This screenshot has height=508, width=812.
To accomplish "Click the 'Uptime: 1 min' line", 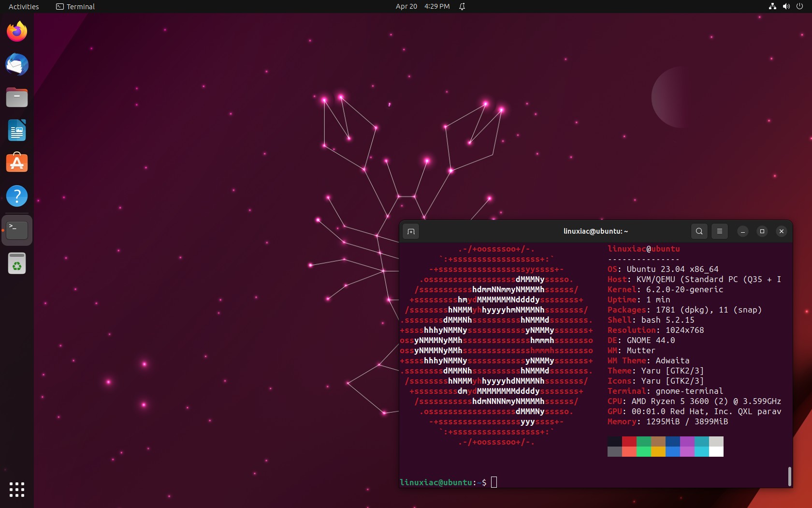I will [x=638, y=299].
